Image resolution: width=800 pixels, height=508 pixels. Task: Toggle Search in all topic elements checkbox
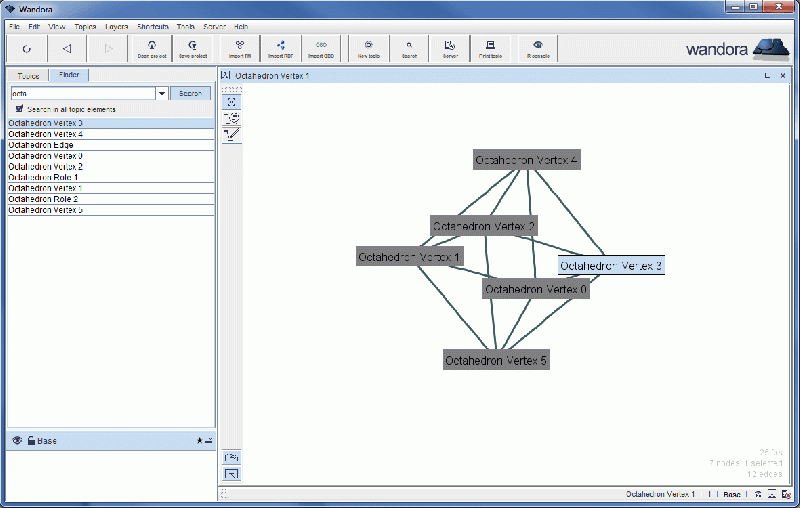(x=19, y=108)
